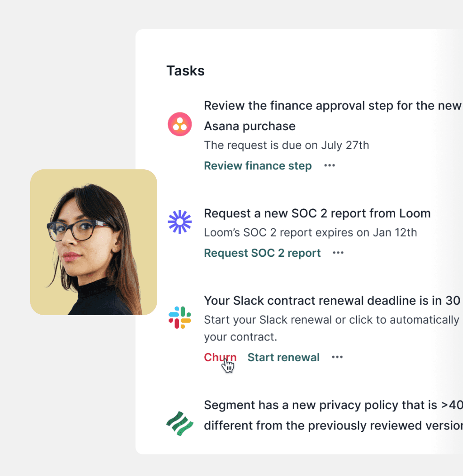This screenshot has height=476, width=463.
Task: Click Start renewal for the Slack contract
Action: 283,357
